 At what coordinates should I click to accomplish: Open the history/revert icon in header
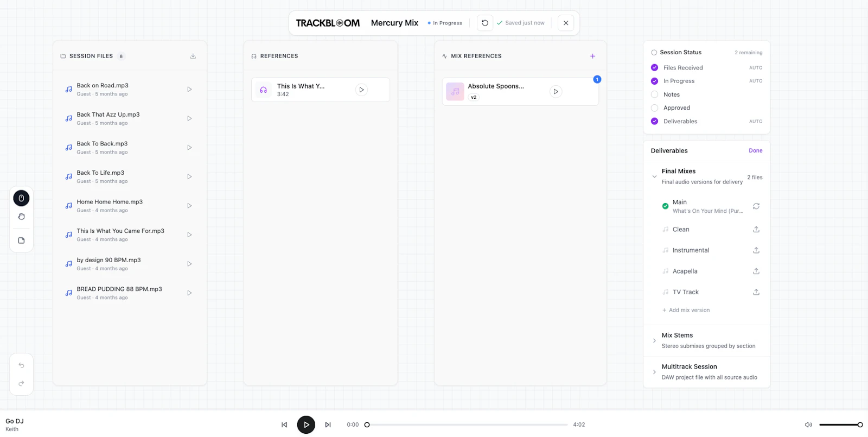point(485,23)
